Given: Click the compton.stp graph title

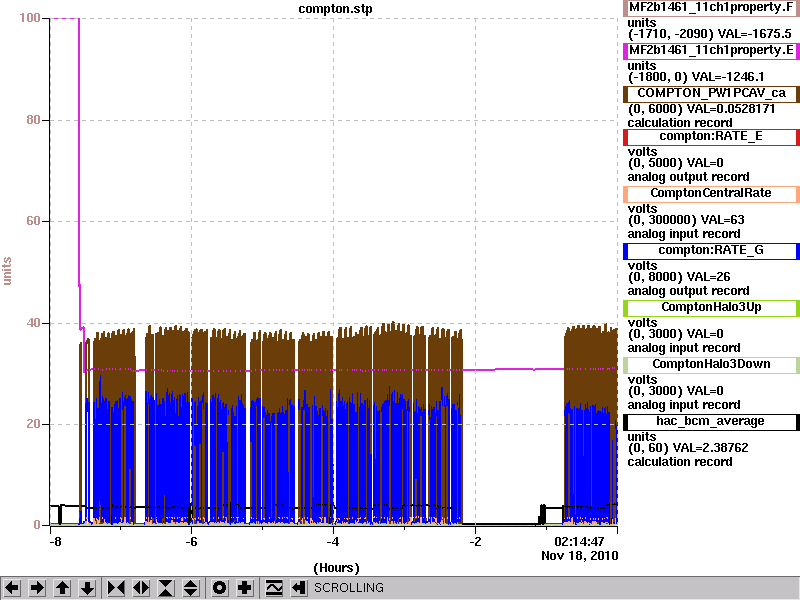Looking at the screenshot, I should click(335, 9).
